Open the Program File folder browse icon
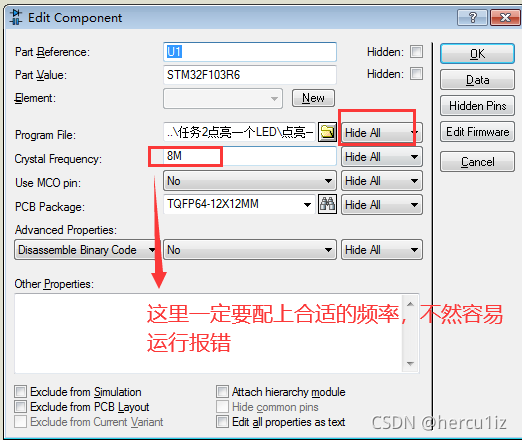 327,132
